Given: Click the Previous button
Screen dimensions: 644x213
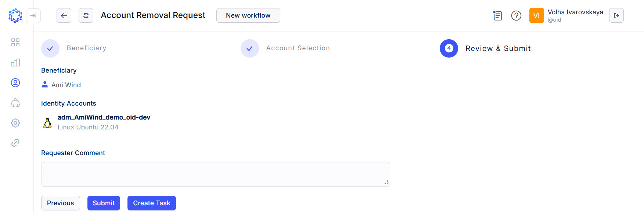Looking at the screenshot, I should click(60, 203).
